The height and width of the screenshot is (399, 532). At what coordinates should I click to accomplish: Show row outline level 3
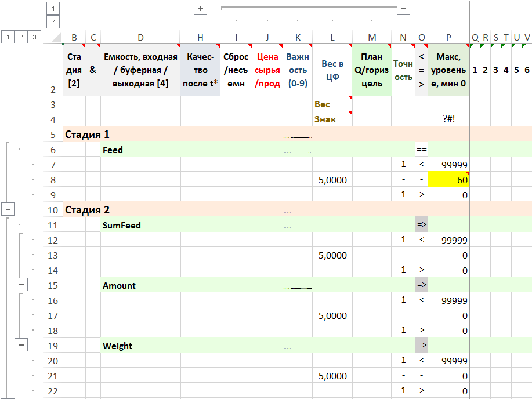[35, 37]
